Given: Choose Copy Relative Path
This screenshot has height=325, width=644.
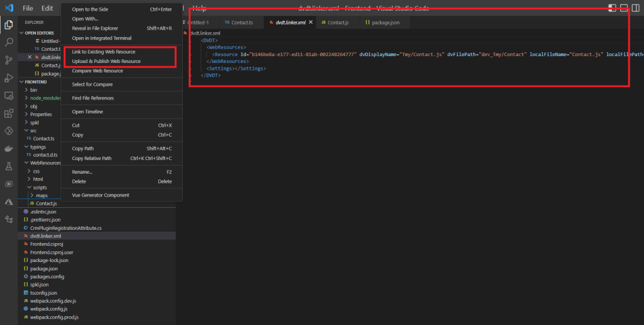Looking at the screenshot, I should [x=122, y=158].
